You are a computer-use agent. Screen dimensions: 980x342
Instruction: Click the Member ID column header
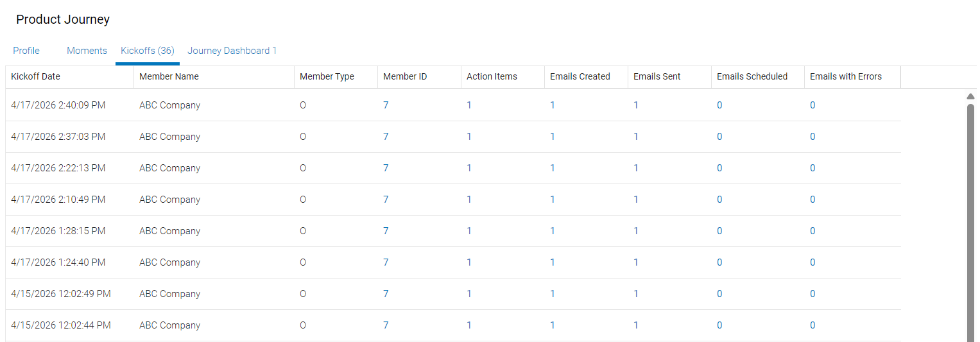click(419, 76)
